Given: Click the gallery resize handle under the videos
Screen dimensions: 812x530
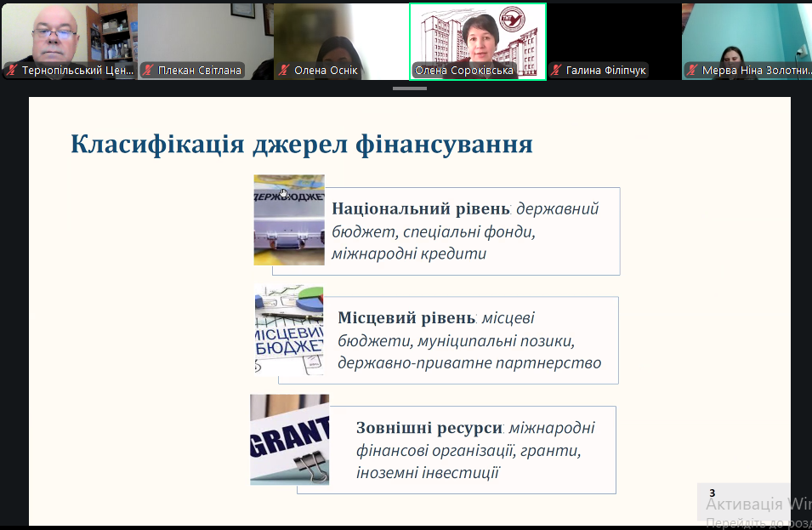Looking at the screenshot, I should tap(409, 88).
